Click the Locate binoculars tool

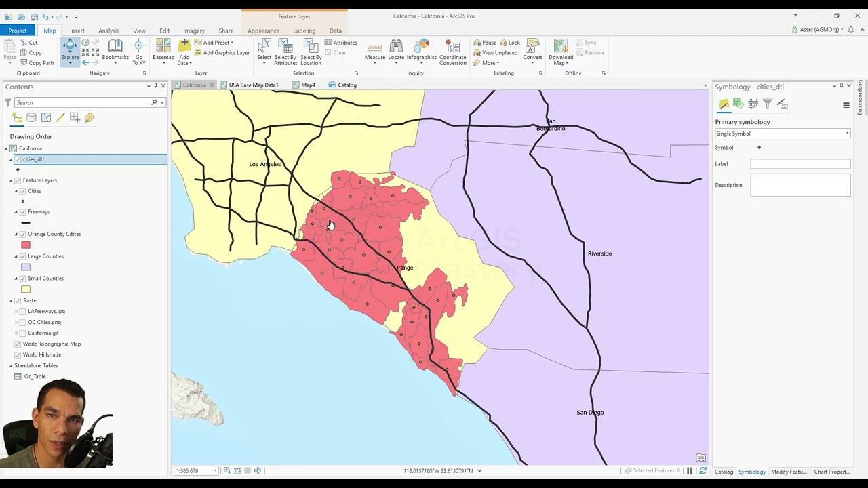click(x=396, y=50)
